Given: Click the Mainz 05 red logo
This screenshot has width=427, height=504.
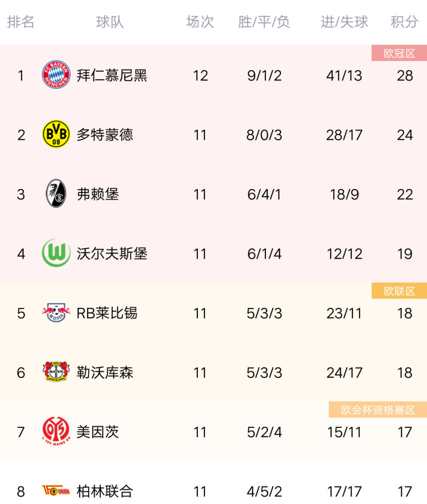Looking at the screenshot, I should pyautogui.click(x=56, y=431).
